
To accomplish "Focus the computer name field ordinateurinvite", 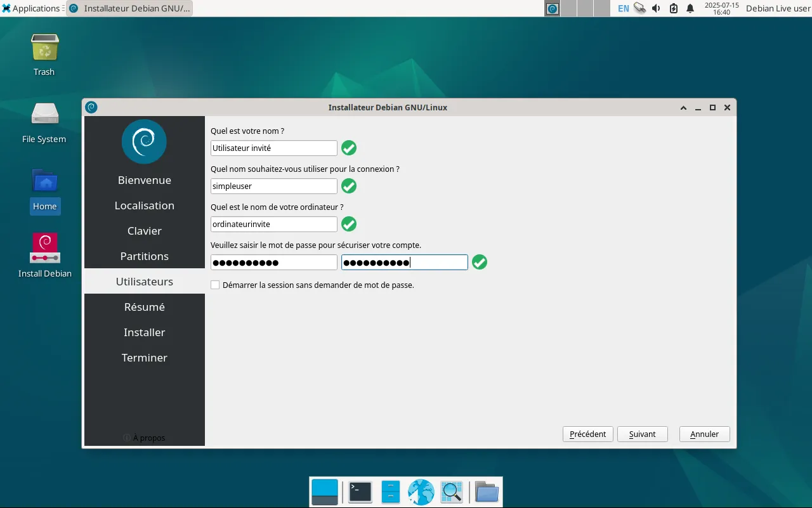I will 273,224.
